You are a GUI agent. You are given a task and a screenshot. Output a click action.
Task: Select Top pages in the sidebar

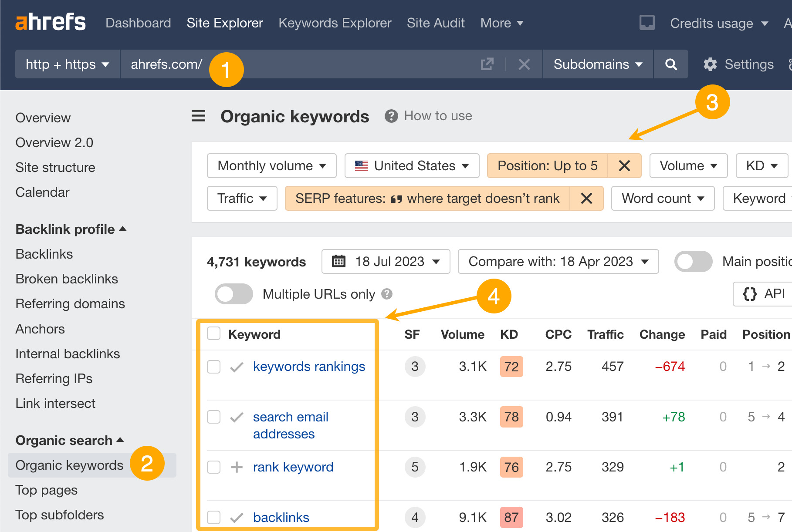47,490
